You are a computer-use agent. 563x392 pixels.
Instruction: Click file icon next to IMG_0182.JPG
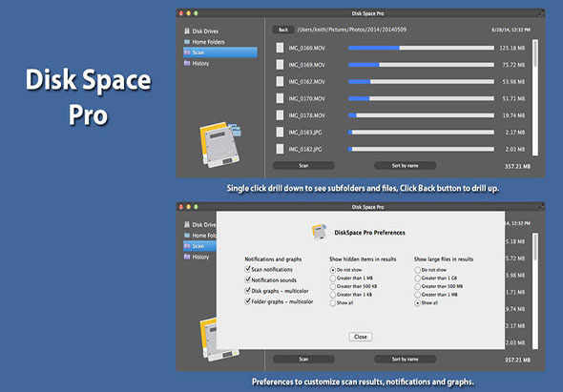click(280, 149)
